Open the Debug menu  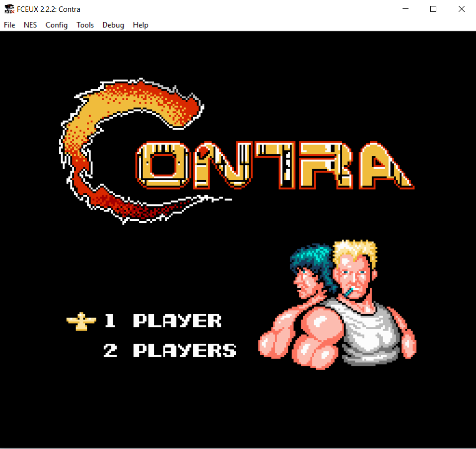113,25
